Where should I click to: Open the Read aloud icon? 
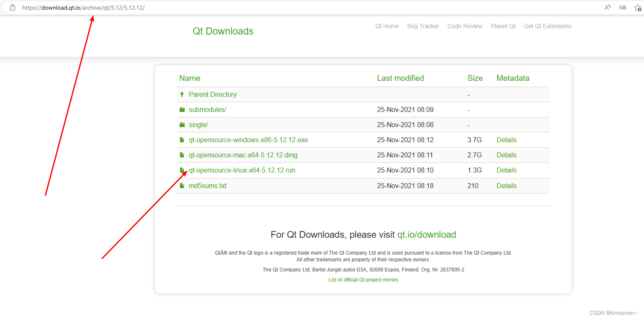607,8
